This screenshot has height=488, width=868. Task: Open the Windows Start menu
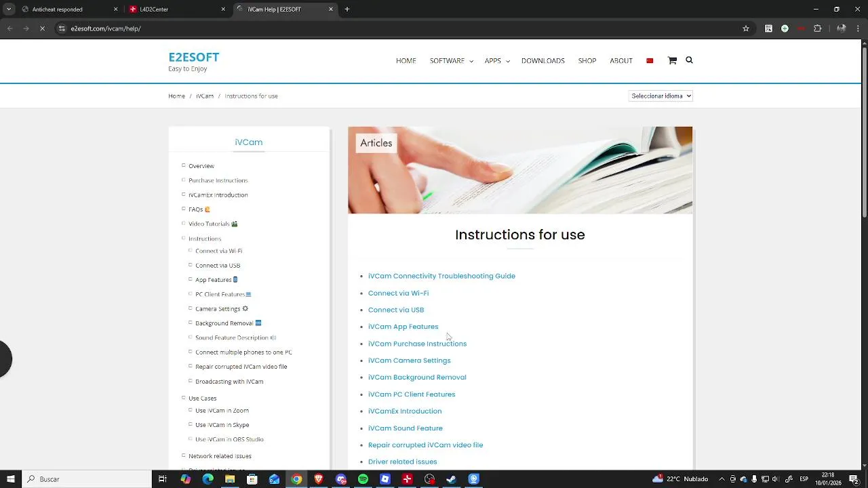[10, 479]
